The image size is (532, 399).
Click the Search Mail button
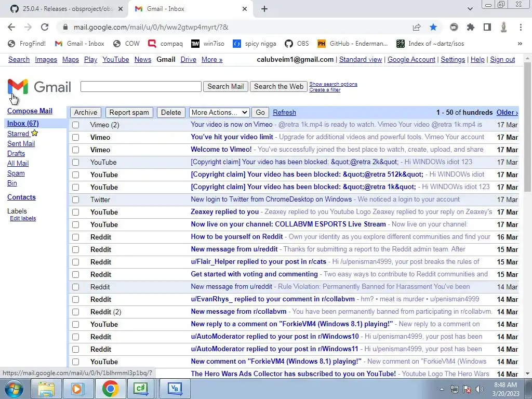pyautogui.click(x=225, y=87)
